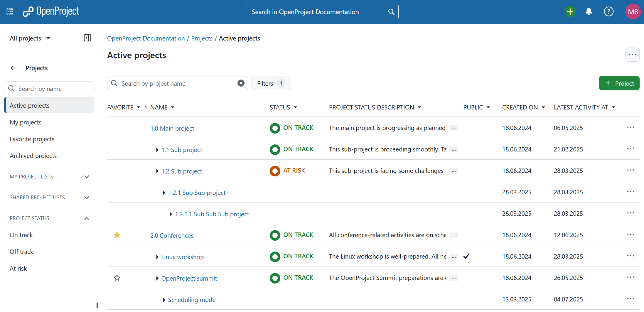Open the LATEST ACTIVITY AT column dropdown

[x=613, y=107]
